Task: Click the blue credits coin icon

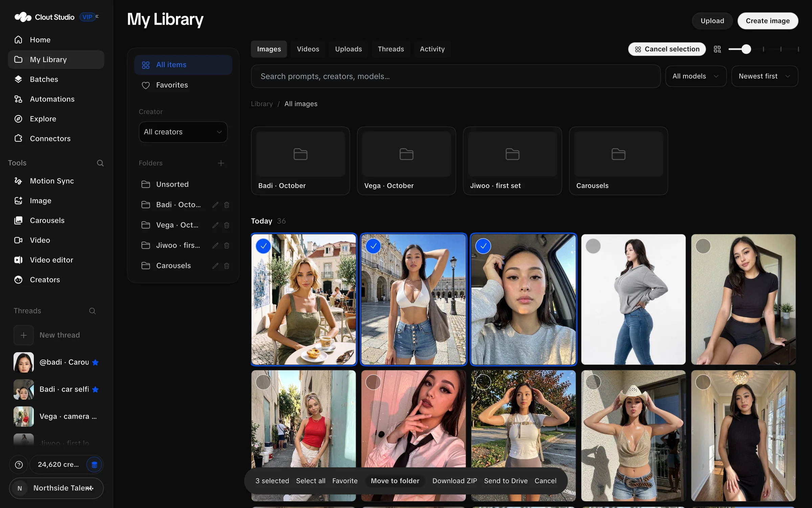Action: [94, 465]
